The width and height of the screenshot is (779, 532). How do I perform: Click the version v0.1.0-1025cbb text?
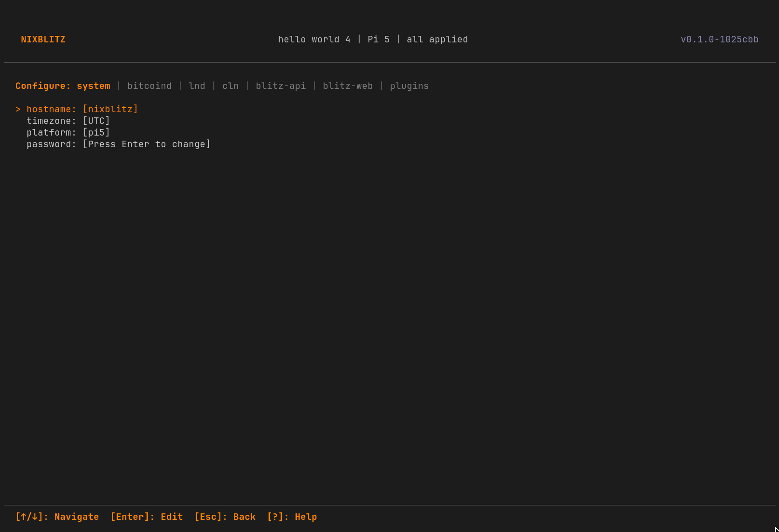(x=719, y=40)
